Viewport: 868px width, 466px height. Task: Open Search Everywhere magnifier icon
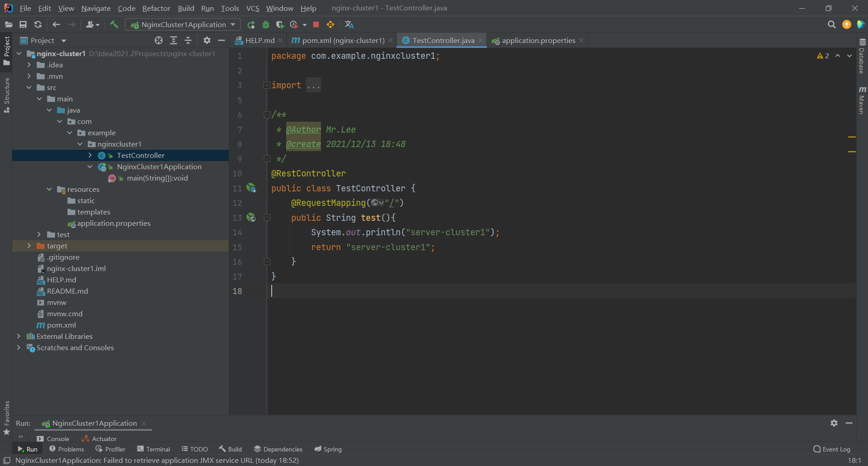point(831,24)
